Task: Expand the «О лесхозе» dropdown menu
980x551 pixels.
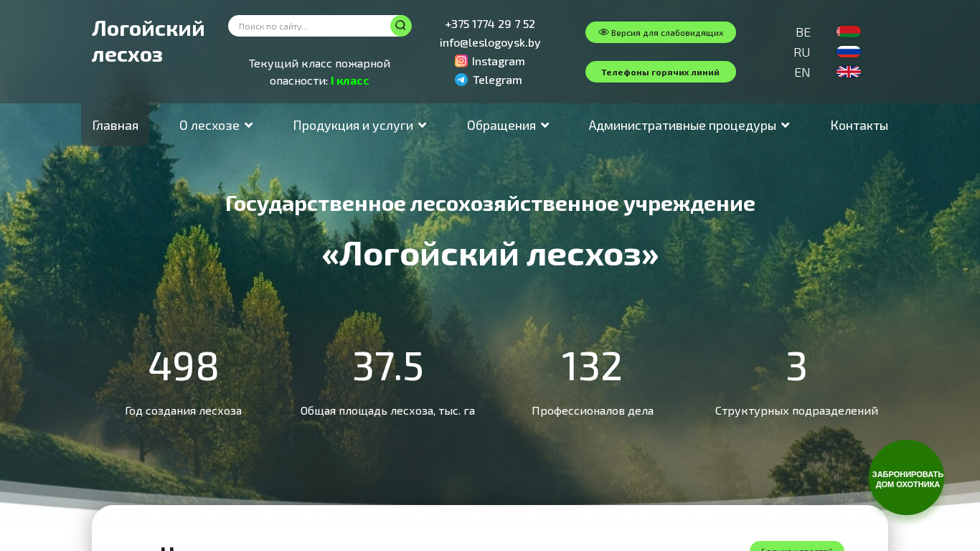Action: click(x=216, y=126)
